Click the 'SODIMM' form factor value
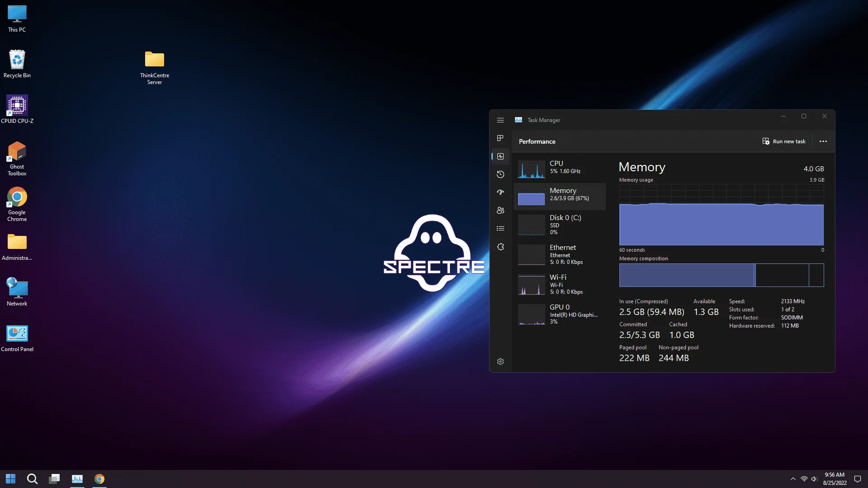 point(792,318)
